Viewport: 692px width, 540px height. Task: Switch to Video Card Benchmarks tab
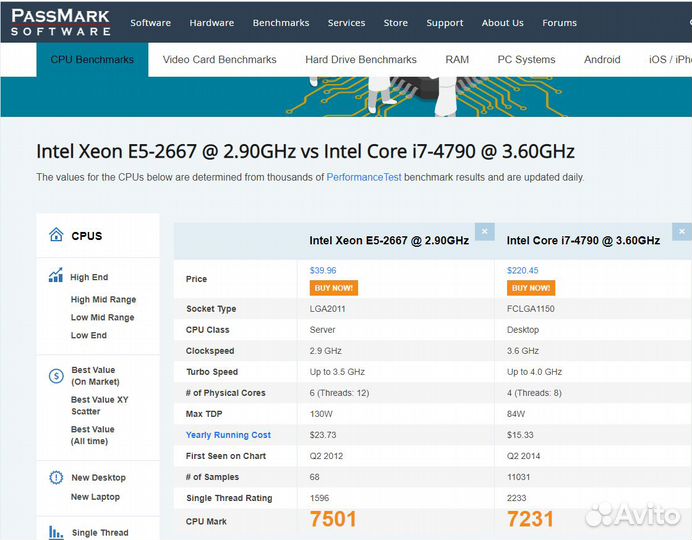(x=219, y=60)
